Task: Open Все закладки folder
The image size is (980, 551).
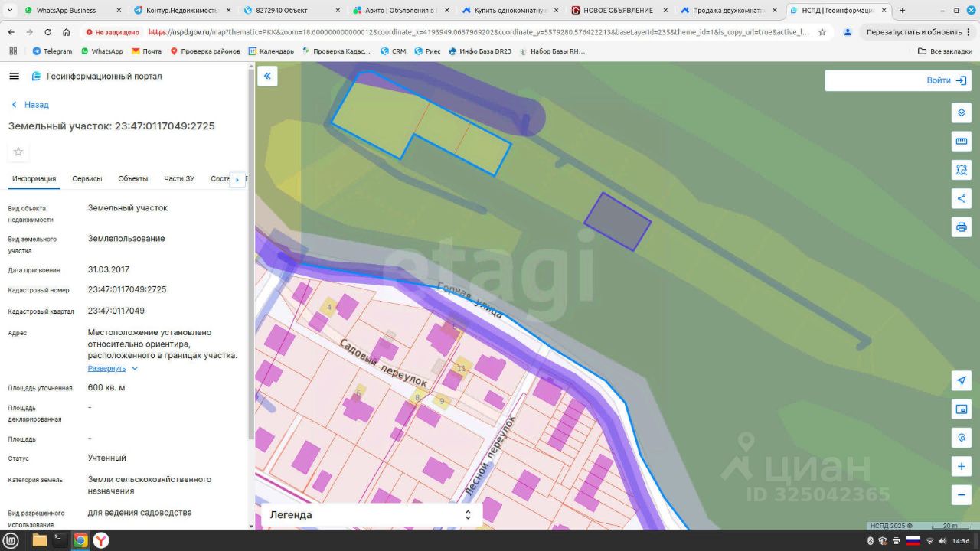Action: [x=945, y=51]
